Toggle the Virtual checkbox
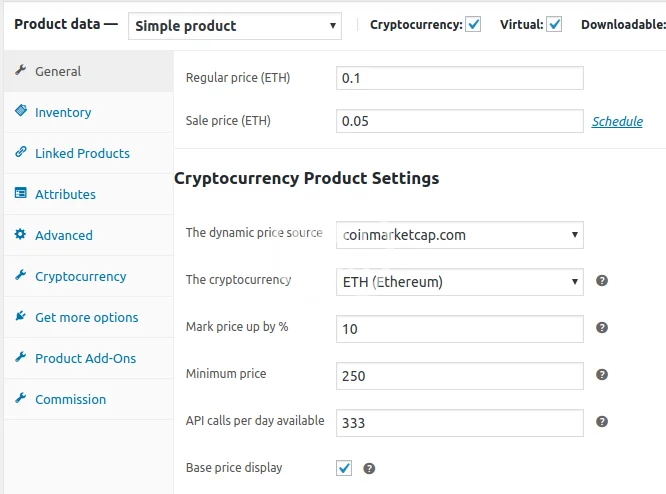This screenshot has height=494, width=666. (x=554, y=24)
